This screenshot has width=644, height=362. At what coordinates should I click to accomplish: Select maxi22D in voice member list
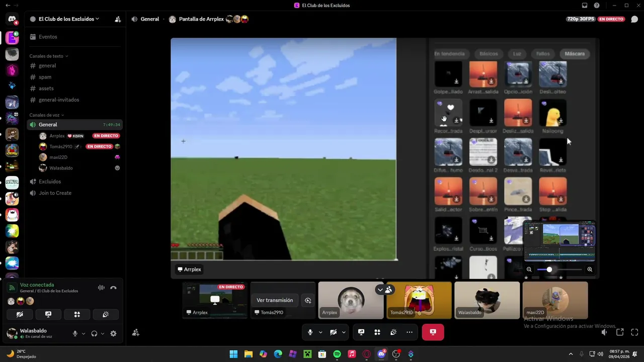coord(79,157)
